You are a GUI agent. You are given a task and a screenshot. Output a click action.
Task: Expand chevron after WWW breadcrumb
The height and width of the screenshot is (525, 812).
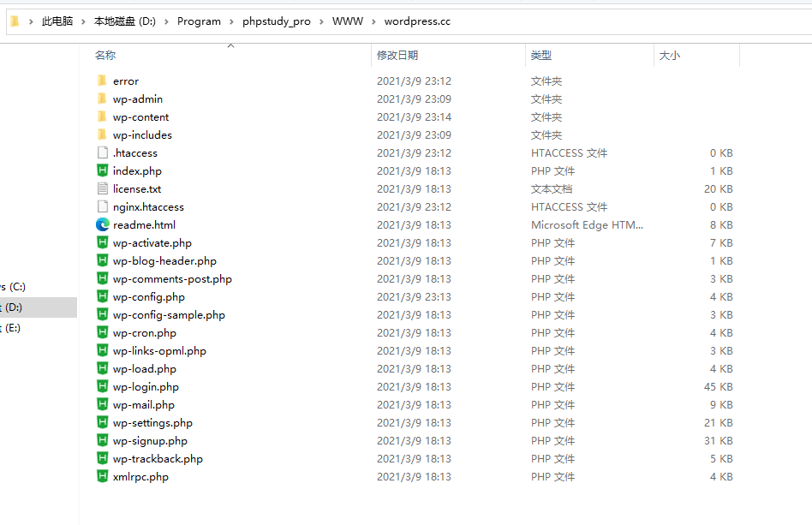[373, 21]
